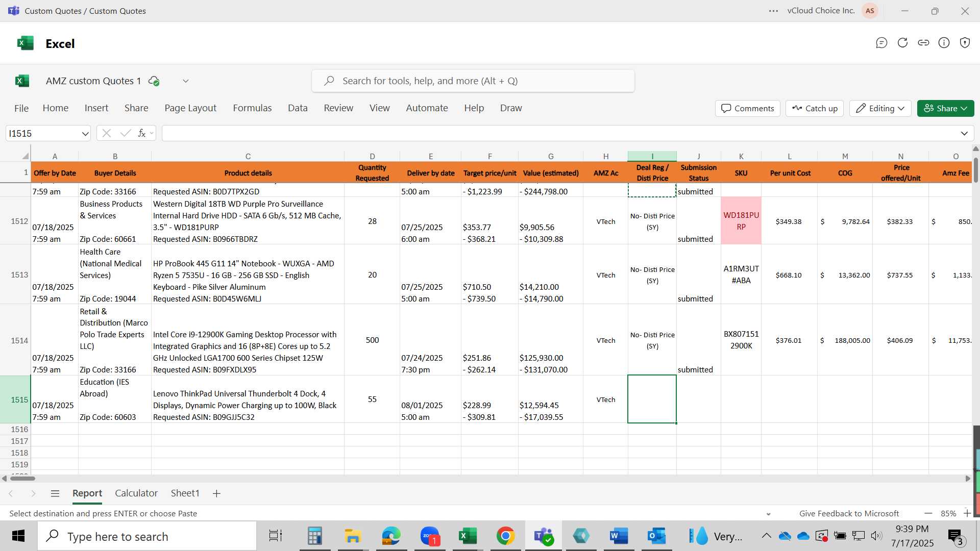Open File Explorer from the taskbar

(353, 536)
